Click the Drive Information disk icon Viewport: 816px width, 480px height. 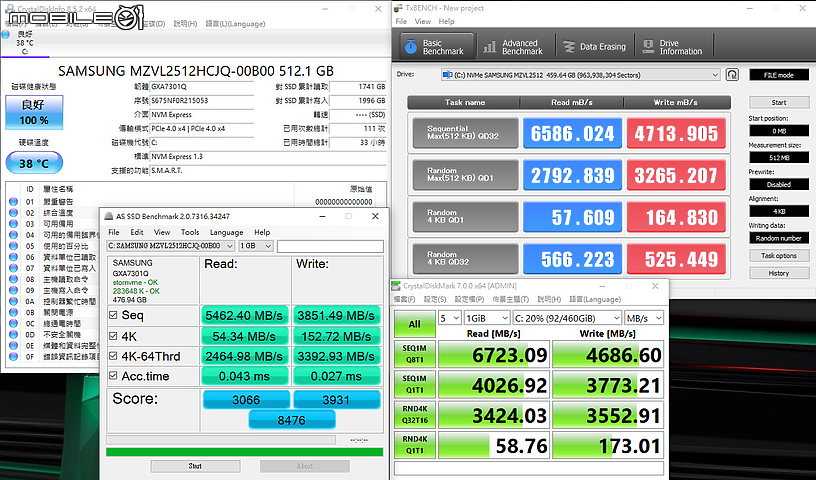pos(648,47)
